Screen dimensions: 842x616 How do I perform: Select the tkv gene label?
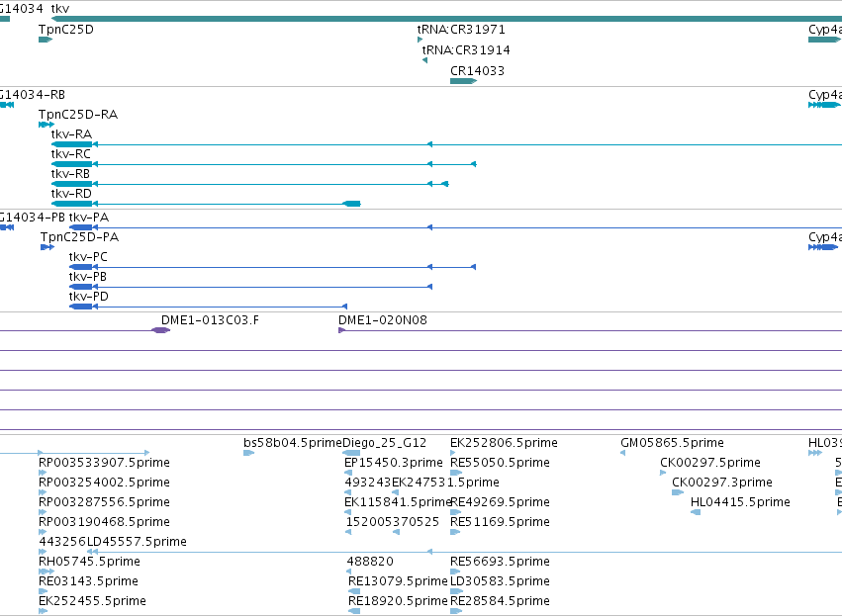60,9
